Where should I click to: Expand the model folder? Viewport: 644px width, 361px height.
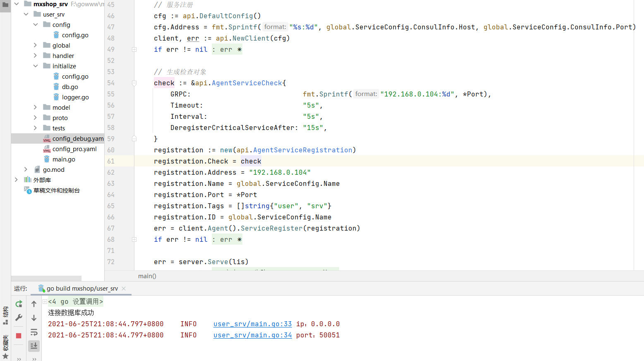point(36,107)
